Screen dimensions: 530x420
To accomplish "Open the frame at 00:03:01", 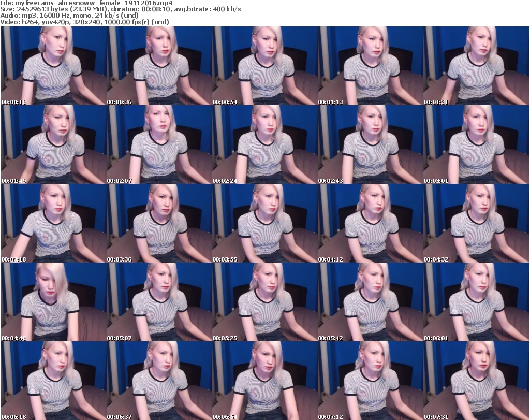I will click(x=476, y=144).
